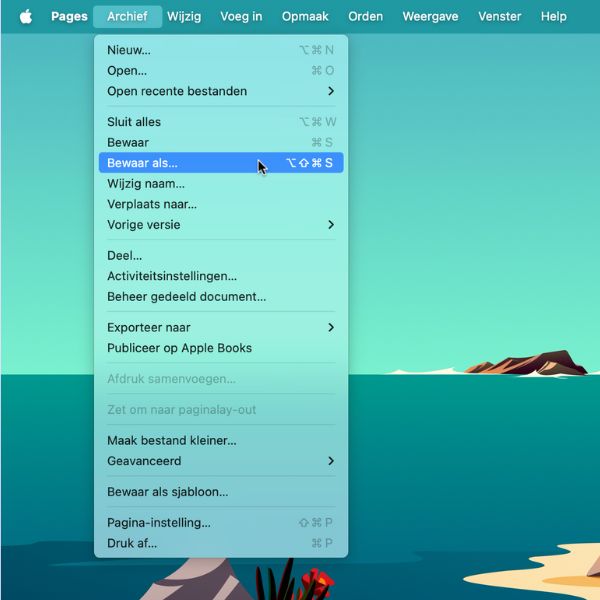This screenshot has width=600, height=600.
Task: Choose Nieuw… from the menu
Action: tap(221, 50)
